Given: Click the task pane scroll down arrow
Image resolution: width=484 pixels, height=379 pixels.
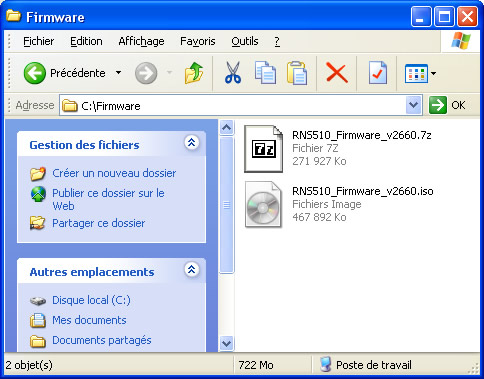Looking at the screenshot, I should [227, 343].
